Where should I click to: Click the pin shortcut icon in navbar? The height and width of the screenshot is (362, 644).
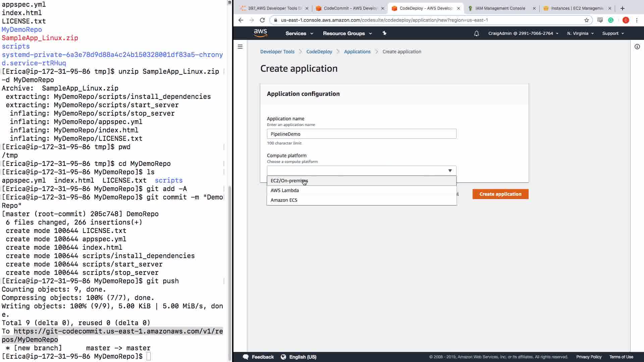click(x=384, y=33)
